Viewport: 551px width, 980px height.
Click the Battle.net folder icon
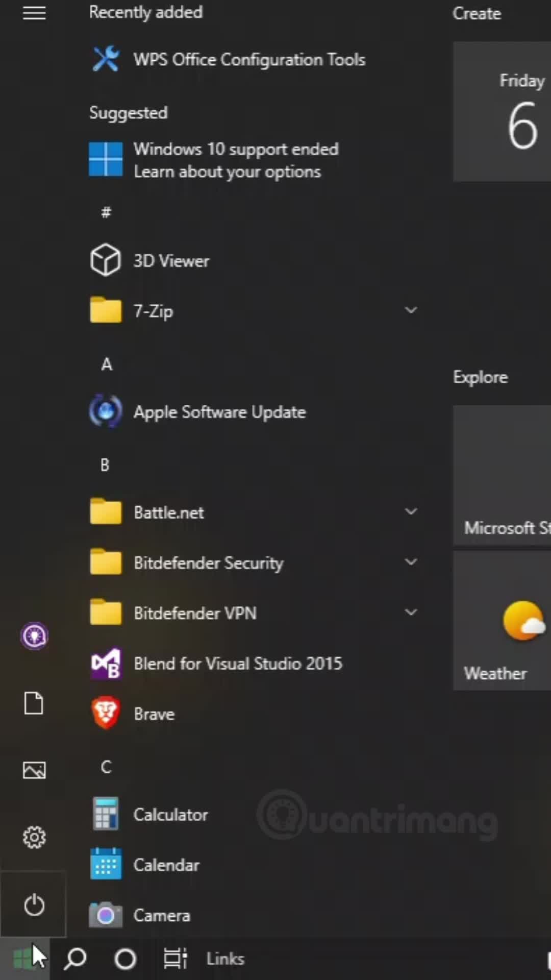[106, 511]
